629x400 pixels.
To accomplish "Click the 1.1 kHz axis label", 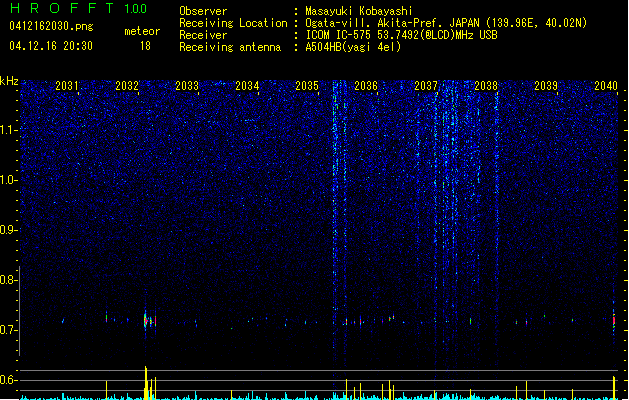I will (x=8, y=130).
